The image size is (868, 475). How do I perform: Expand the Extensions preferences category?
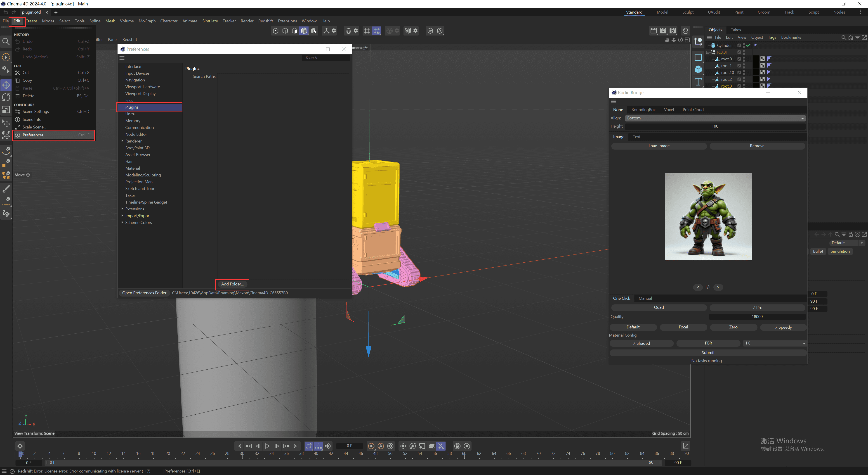pyautogui.click(x=122, y=209)
